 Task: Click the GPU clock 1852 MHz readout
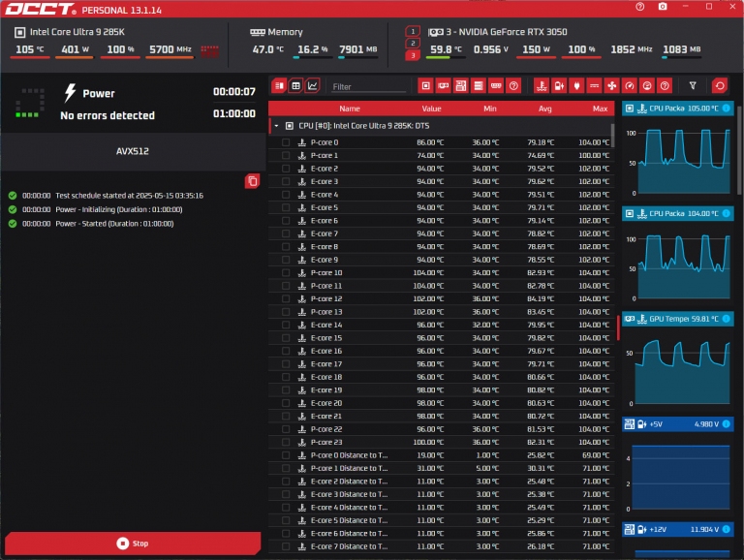point(632,49)
